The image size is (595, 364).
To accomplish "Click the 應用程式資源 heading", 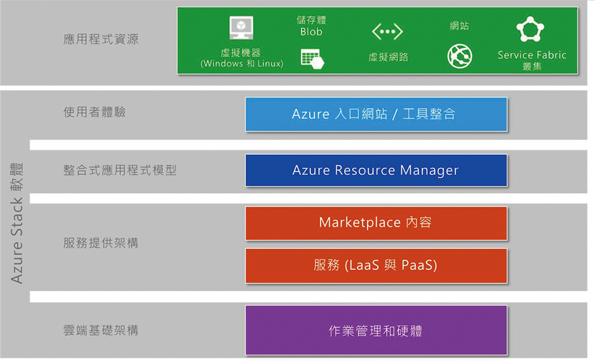I will click(x=101, y=40).
